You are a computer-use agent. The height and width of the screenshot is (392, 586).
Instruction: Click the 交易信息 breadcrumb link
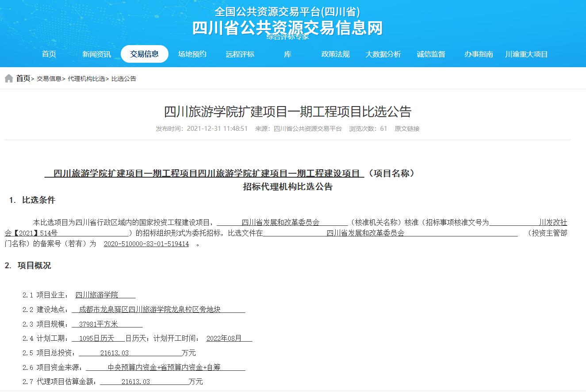click(x=49, y=79)
